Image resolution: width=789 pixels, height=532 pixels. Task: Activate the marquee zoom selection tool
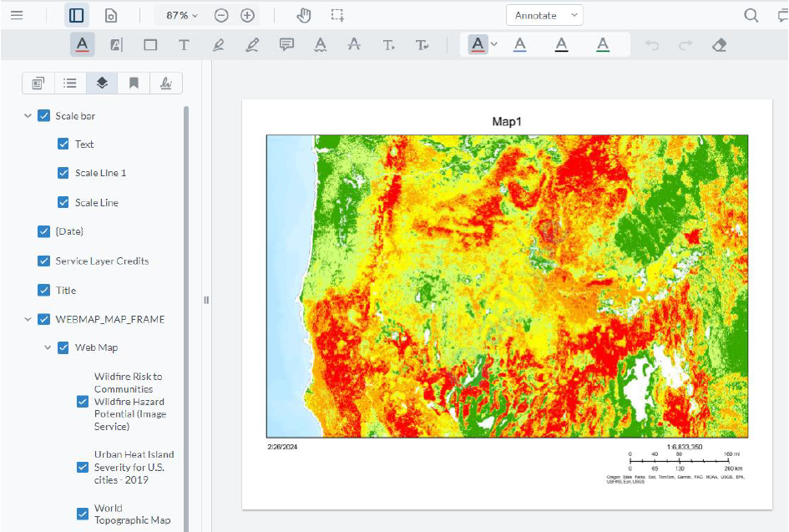point(337,14)
